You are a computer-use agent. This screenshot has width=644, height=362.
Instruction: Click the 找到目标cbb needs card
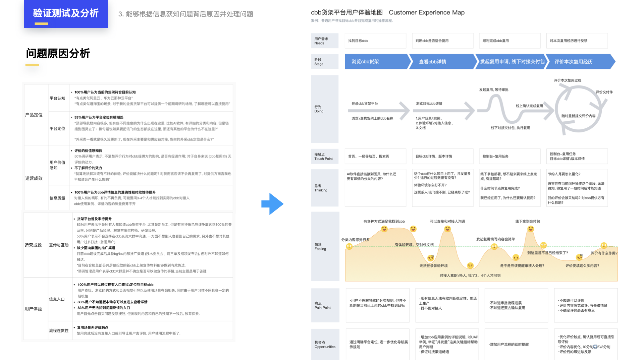375,41
